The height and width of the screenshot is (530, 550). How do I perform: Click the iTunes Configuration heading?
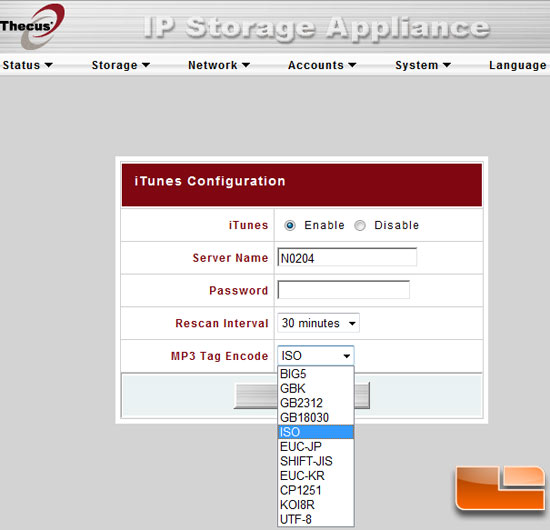210,181
